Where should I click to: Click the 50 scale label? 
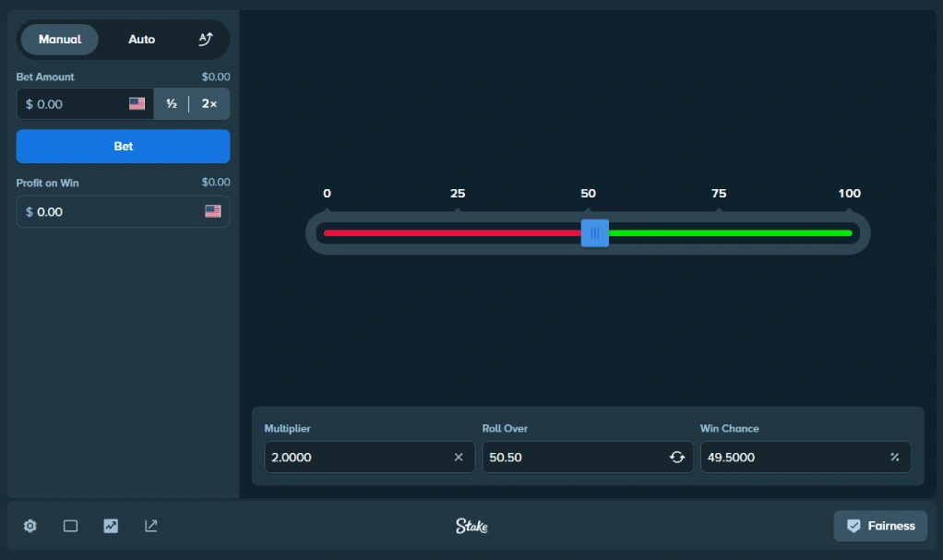(588, 193)
